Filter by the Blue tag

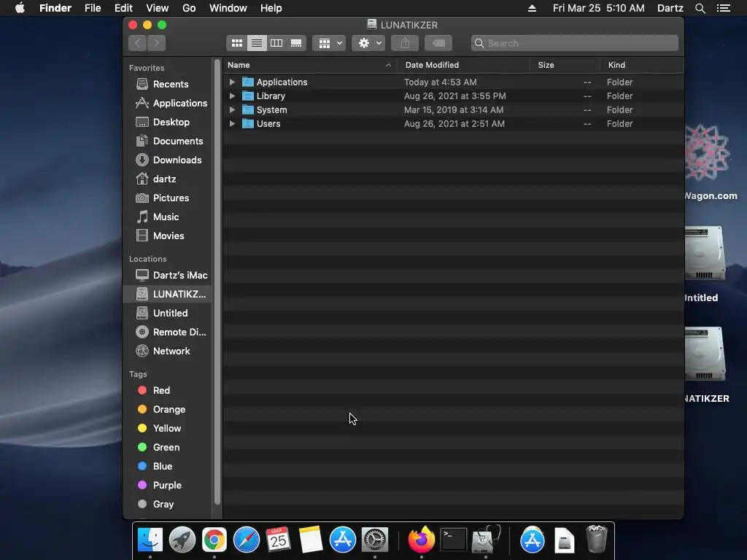pos(169,466)
